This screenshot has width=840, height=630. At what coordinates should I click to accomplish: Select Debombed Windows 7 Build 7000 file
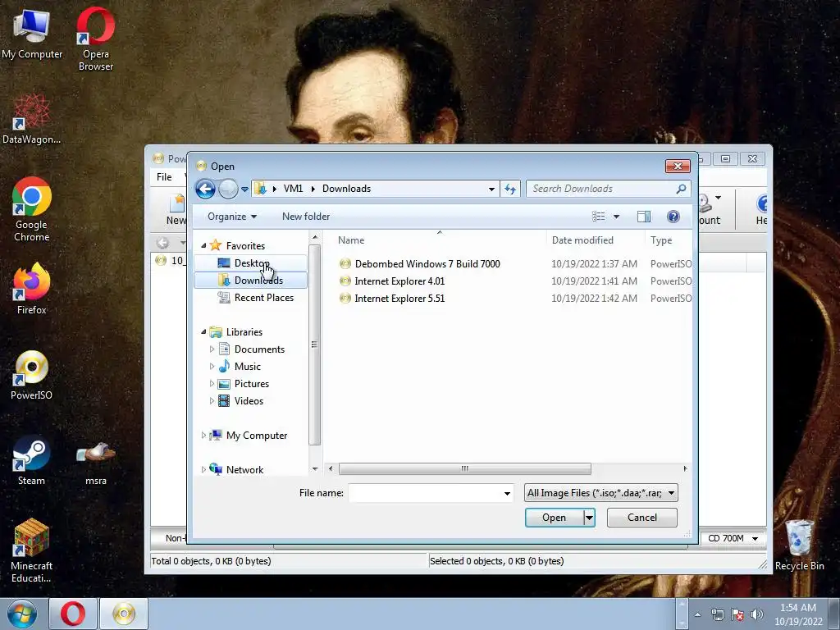[419, 263]
